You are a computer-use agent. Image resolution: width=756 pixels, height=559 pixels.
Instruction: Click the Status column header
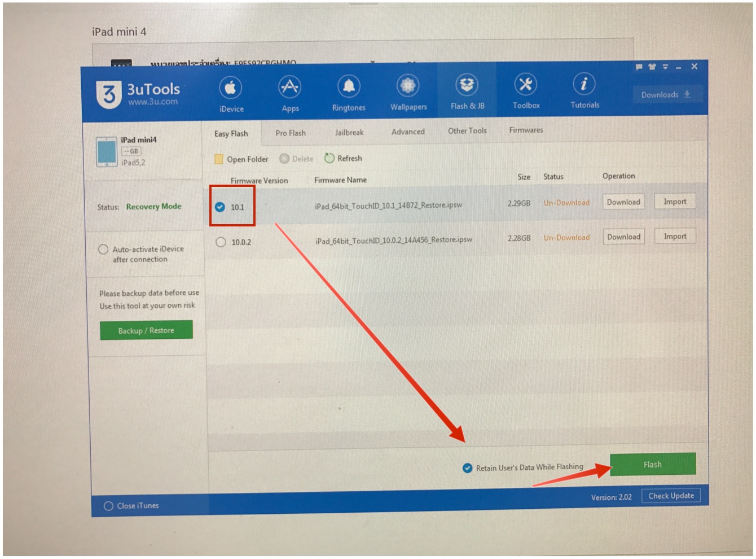(x=553, y=177)
